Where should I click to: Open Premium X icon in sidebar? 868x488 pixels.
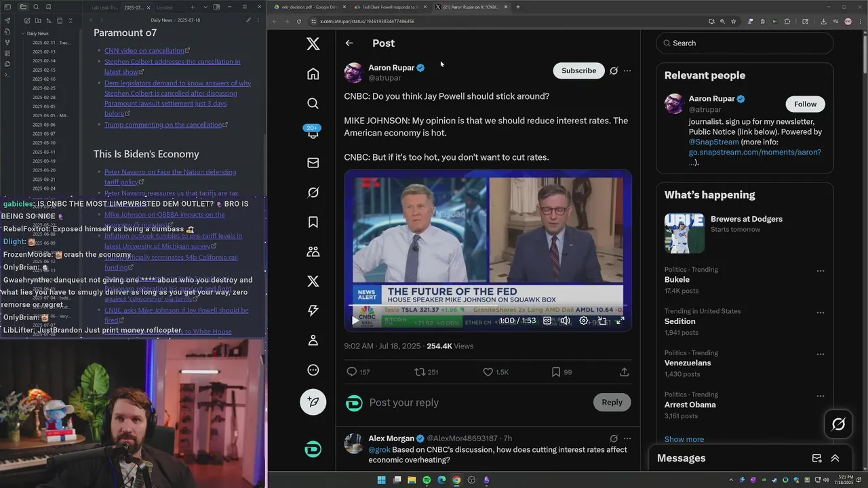313,281
